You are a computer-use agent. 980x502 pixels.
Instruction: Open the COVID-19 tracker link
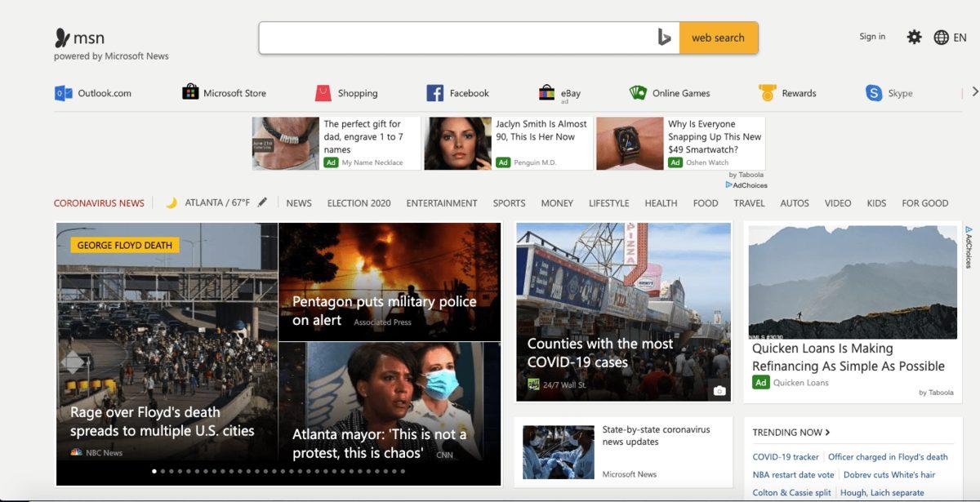[784, 456]
